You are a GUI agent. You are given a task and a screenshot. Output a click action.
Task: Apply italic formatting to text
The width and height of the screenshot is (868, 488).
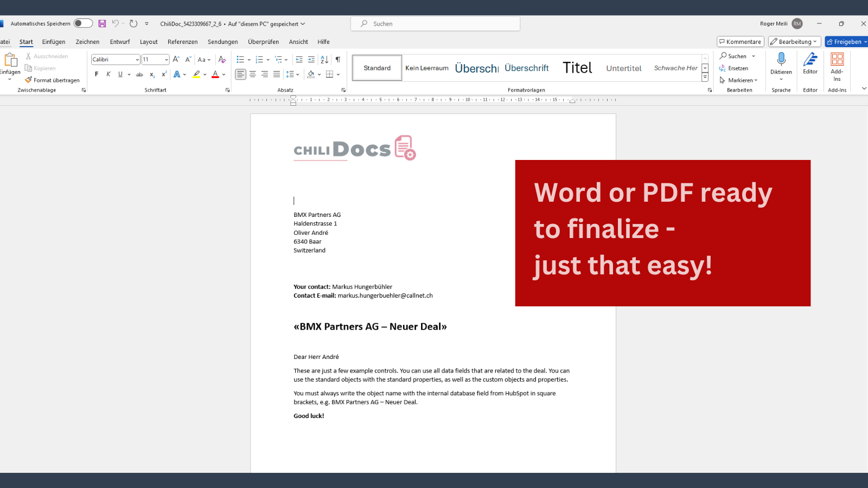coord(108,74)
